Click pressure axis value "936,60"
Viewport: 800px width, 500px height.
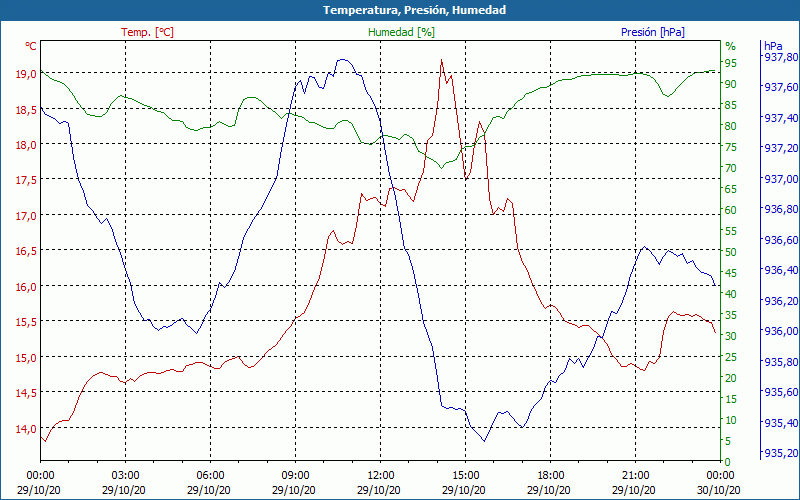780,240
